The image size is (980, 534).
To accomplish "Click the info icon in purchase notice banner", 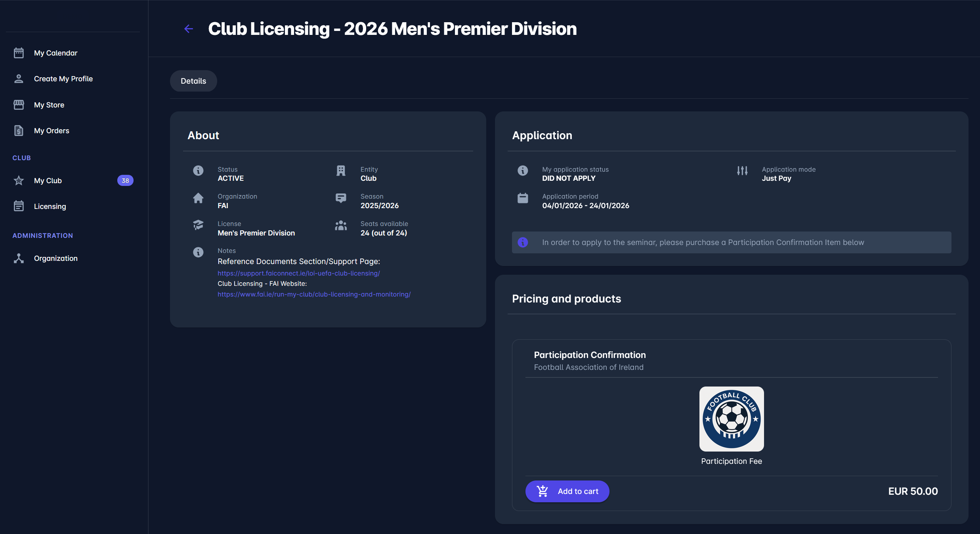I will (x=523, y=242).
